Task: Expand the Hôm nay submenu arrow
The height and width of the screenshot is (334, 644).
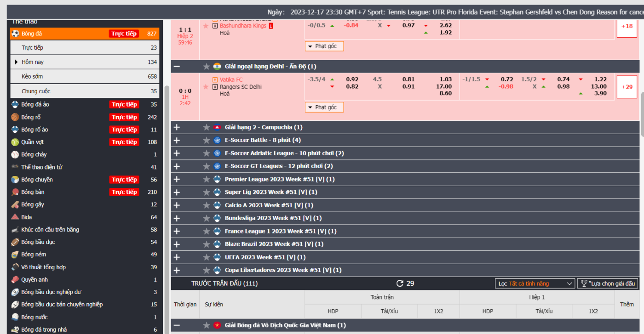Action: click(17, 62)
